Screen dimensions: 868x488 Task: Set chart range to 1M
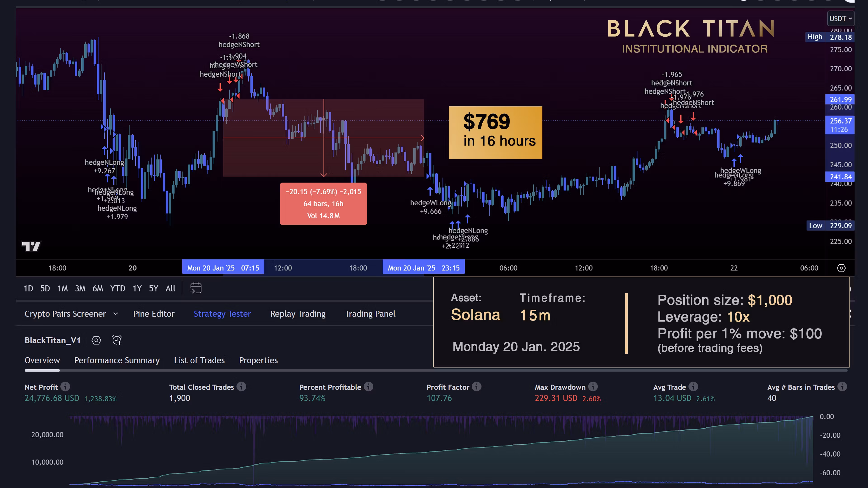(62, 289)
